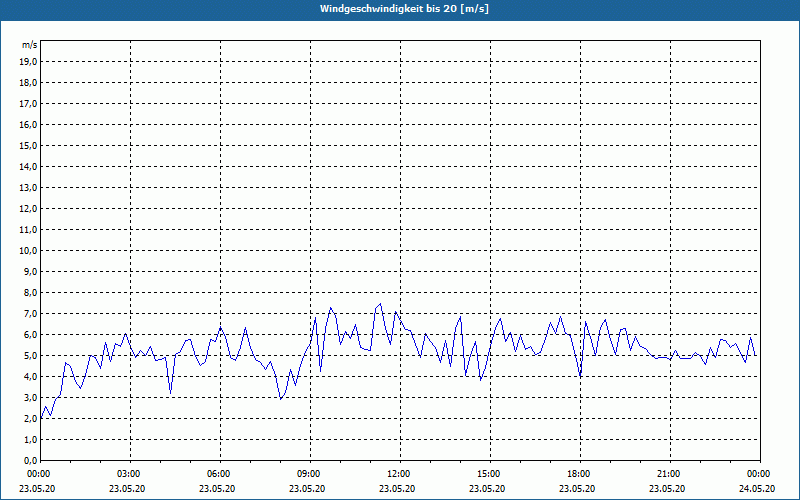Click the 23.05.20 date under 18:00
The height and width of the screenshot is (500, 800).
tap(577, 489)
